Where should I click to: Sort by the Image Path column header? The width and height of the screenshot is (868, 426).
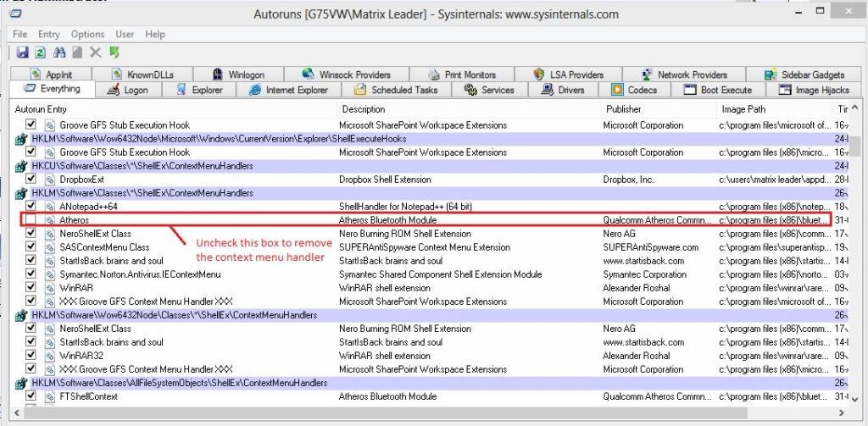(743, 109)
